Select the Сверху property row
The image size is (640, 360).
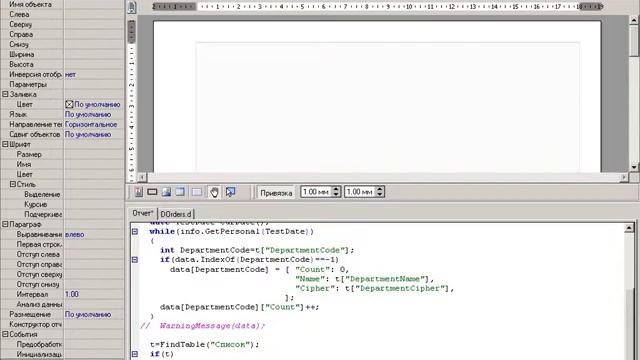click(62, 24)
